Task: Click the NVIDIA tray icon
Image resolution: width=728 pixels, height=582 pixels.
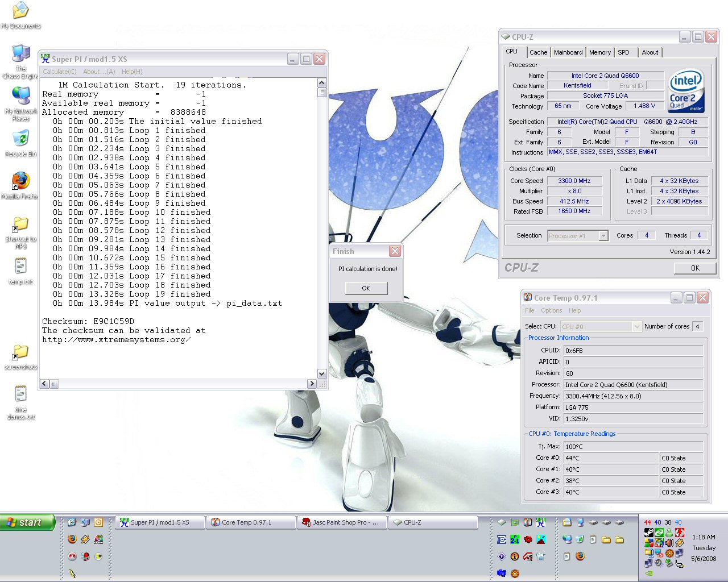Action: pos(649,573)
